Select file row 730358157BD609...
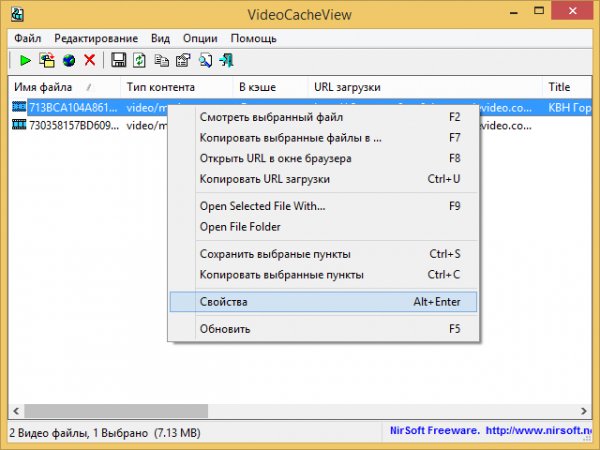Viewport: 600px width, 450px height. (74, 126)
